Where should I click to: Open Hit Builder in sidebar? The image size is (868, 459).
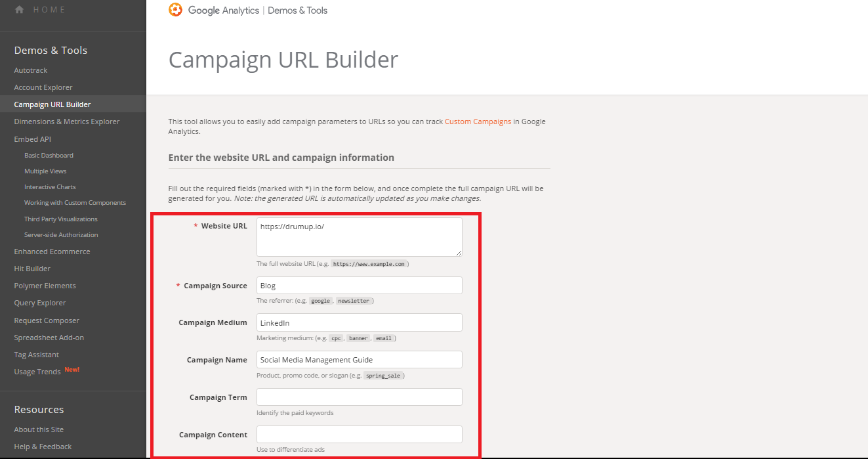(x=32, y=269)
